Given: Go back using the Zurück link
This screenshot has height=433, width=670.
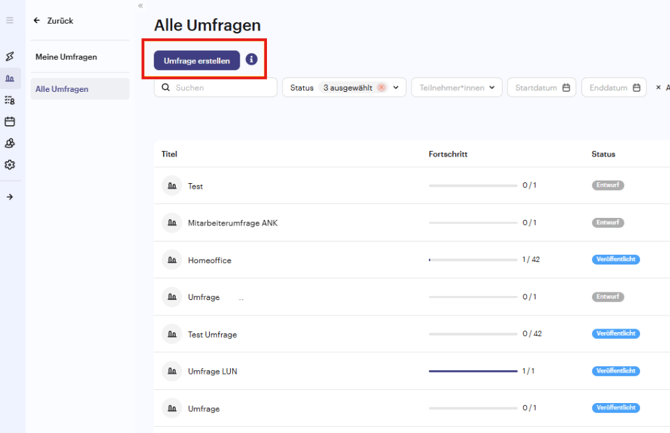Looking at the screenshot, I should [54, 20].
